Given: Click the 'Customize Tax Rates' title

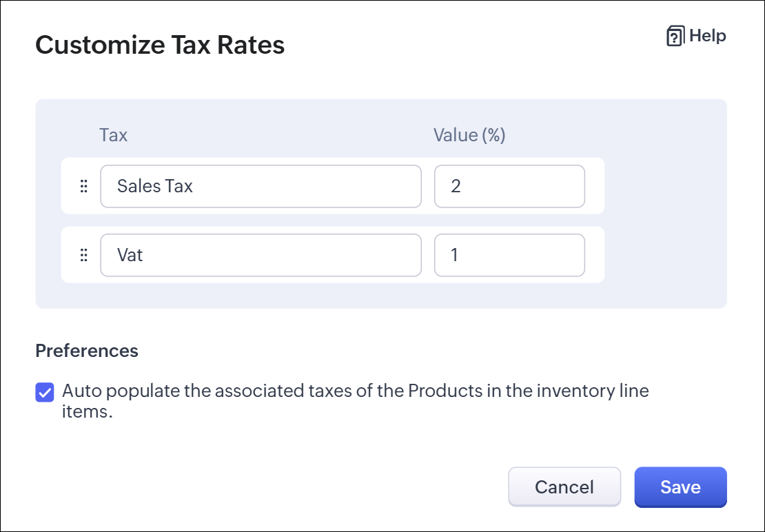Looking at the screenshot, I should [x=160, y=45].
